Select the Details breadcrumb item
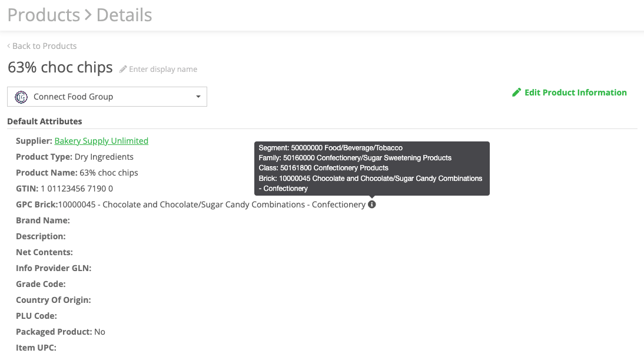The image size is (644, 363). point(124,15)
